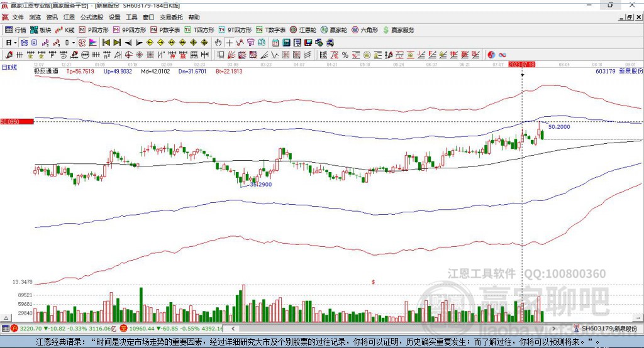The width and height of the screenshot is (644, 348).
Task: Click the up-arrow panel expander bottom-left
Action: (6, 318)
